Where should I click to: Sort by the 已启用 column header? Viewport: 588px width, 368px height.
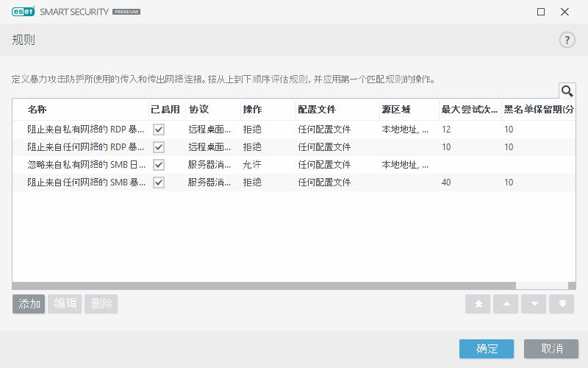[168, 109]
